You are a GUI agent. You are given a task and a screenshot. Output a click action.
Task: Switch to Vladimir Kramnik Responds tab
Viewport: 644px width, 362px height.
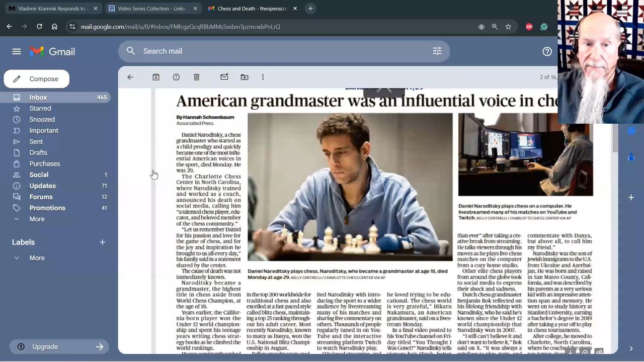pos(51,9)
